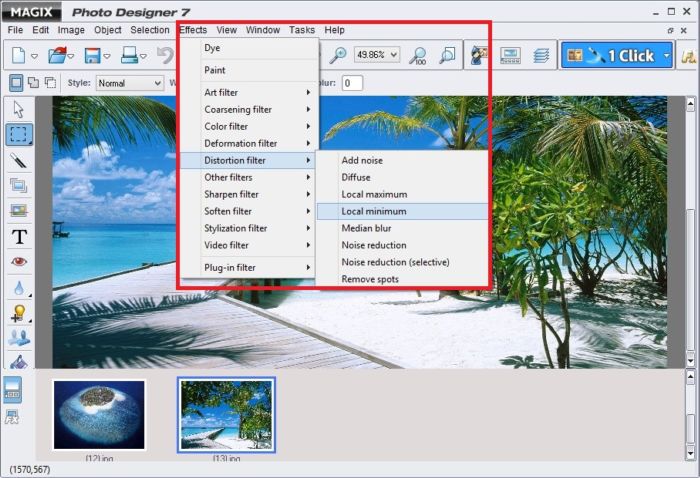This screenshot has height=478, width=700.
Task: Open the Sharpen filter submenu
Action: (232, 194)
